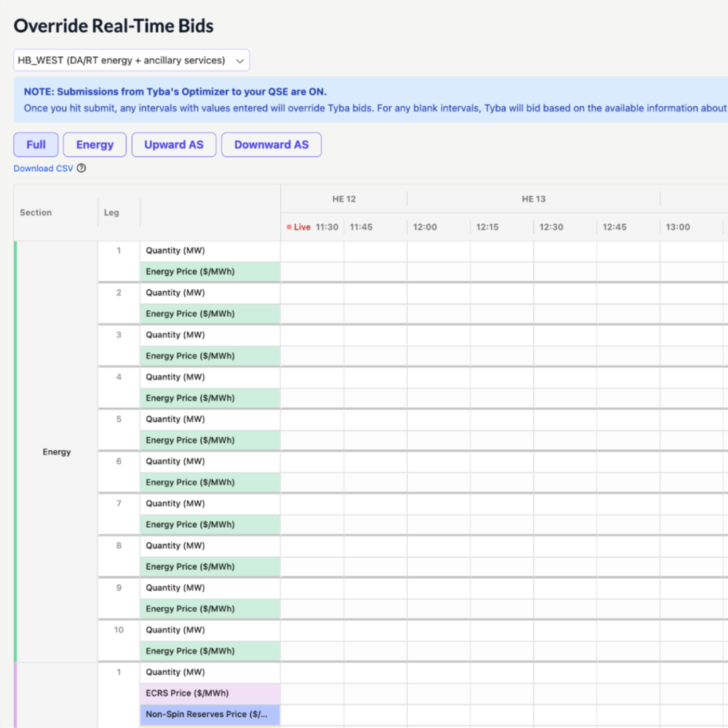Image resolution: width=728 pixels, height=728 pixels.
Task: Click the Download CSV link
Action: [x=43, y=168]
